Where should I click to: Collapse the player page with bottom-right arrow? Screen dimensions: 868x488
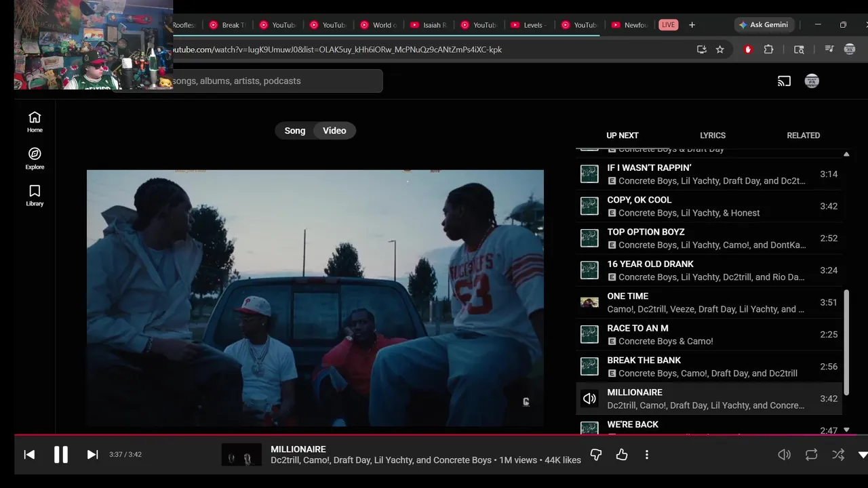pos(863,455)
